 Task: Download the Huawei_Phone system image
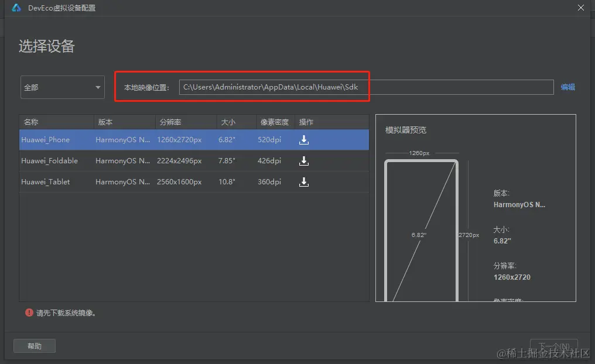pyautogui.click(x=303, y=140)
